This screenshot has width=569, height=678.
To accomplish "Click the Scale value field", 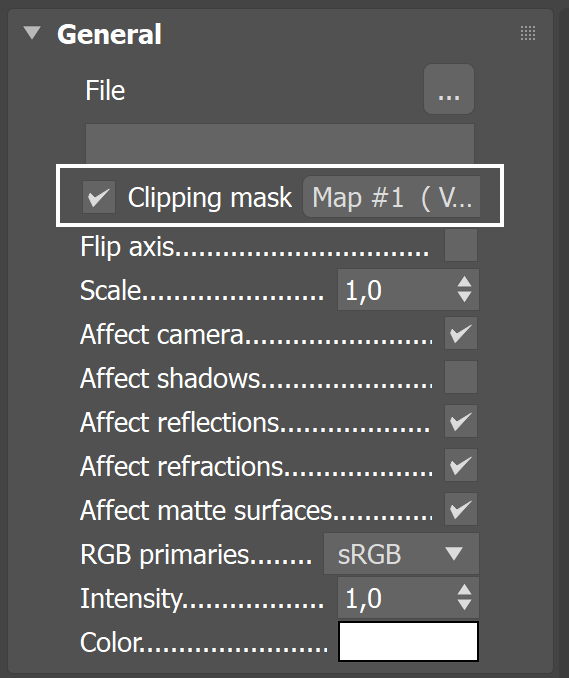I will click(396, 290).
